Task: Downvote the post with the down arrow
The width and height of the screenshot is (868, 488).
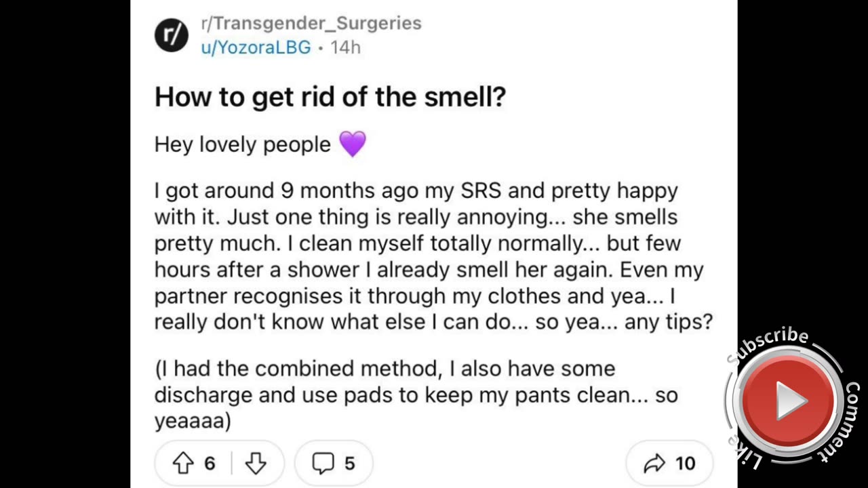Action: 255,463
